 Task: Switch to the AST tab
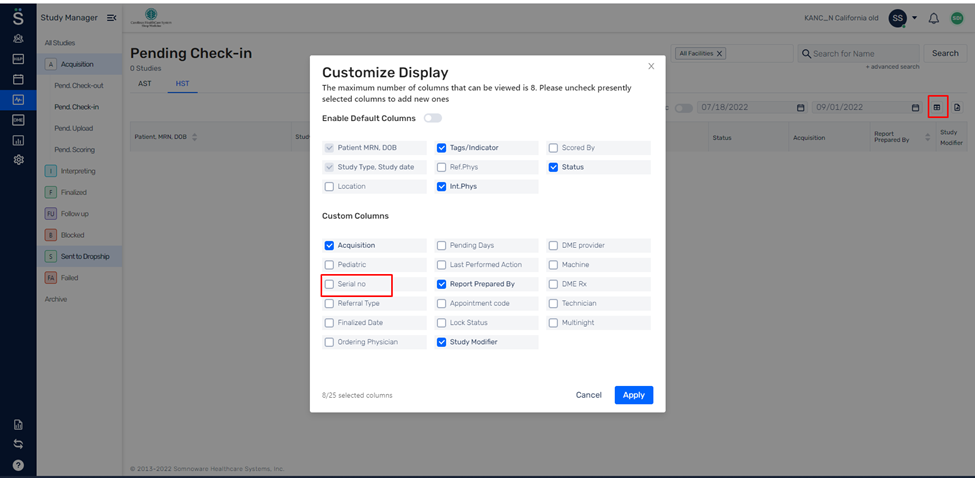[x=144, y=83]
